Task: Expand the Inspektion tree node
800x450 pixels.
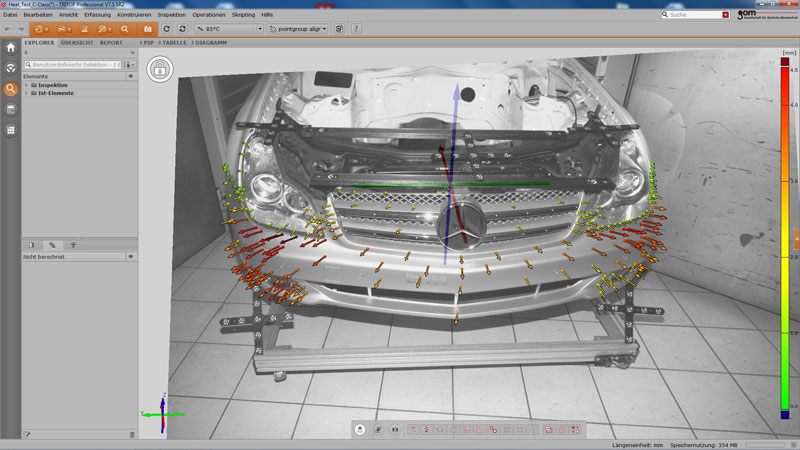Action: tap(27, 85)
